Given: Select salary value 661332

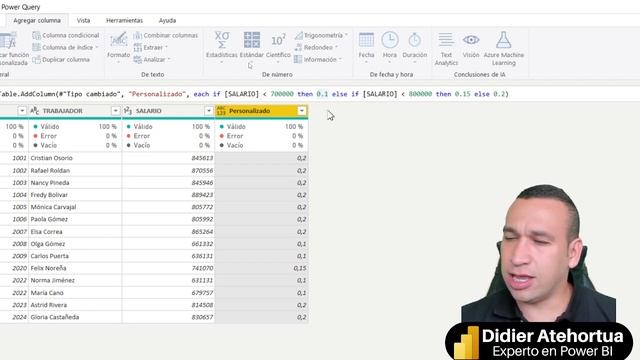Looking at the screenshot, I should coord(168,244).
